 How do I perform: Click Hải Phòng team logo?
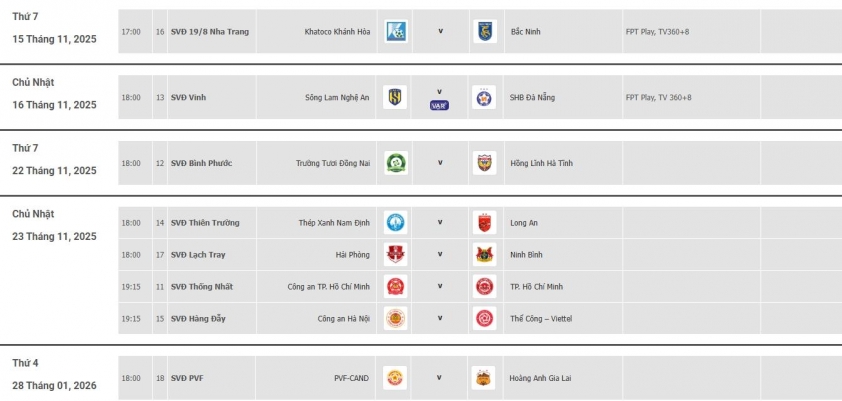[396, 255]
